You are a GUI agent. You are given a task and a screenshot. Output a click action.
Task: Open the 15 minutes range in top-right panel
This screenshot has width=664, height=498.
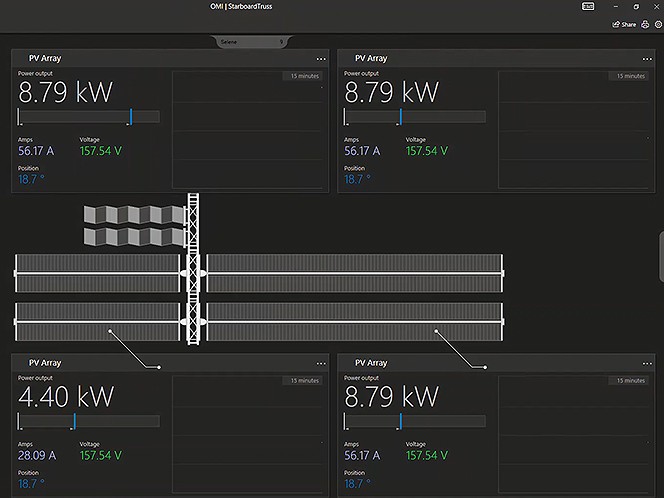[629, 76]
